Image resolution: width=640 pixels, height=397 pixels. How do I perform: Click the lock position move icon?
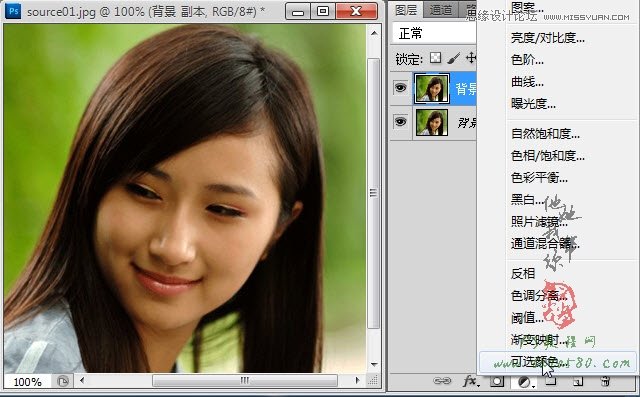point(471,58)
